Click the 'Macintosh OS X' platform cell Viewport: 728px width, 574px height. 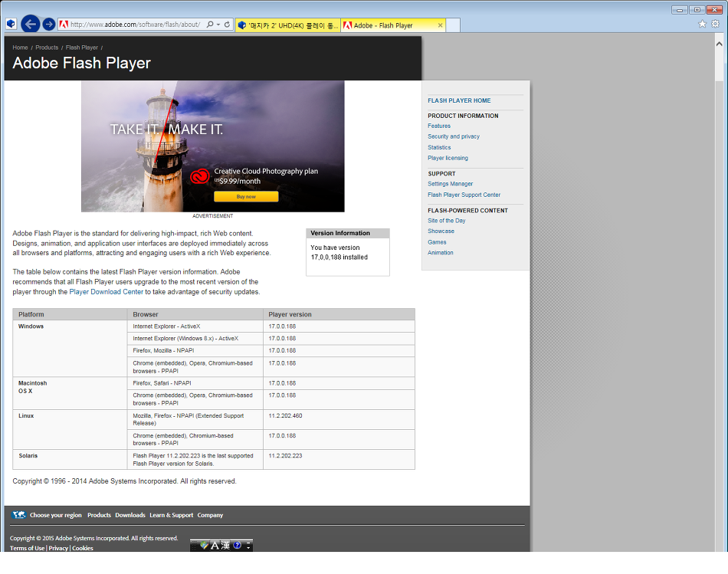click(x=70, y=393)
